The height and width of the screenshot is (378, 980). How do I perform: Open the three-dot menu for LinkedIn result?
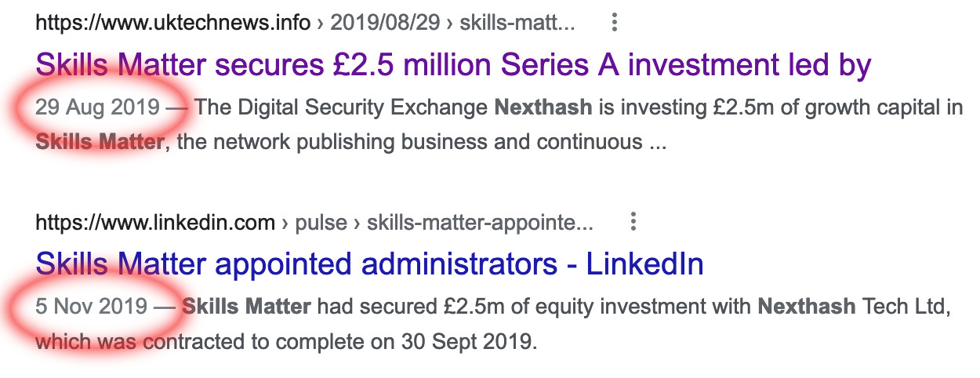click(633, 223)
